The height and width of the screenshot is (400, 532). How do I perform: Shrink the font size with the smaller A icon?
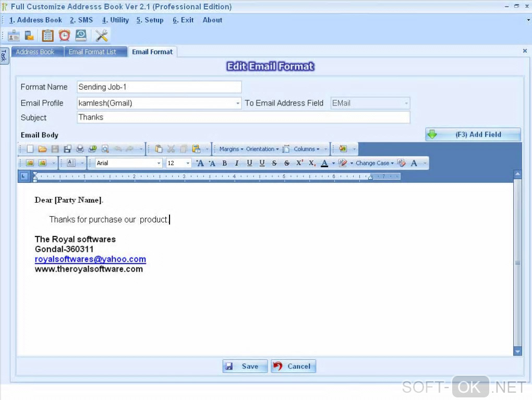(x=212, y=163)
